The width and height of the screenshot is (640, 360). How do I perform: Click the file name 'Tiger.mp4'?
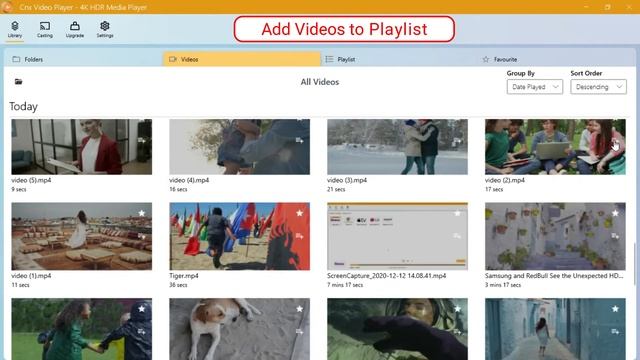coord(184,276)
